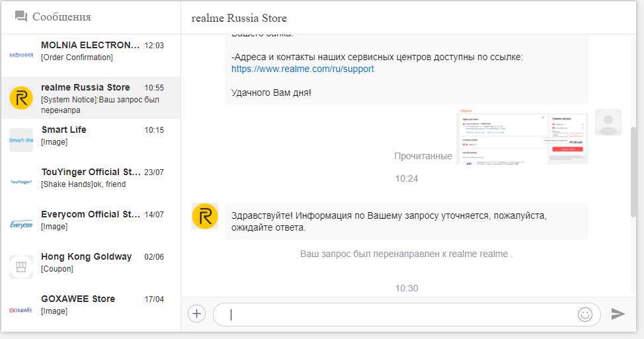The image size is (644, 339).
Task: Click the grey user avatar in chat
Action: coord(608,122)
